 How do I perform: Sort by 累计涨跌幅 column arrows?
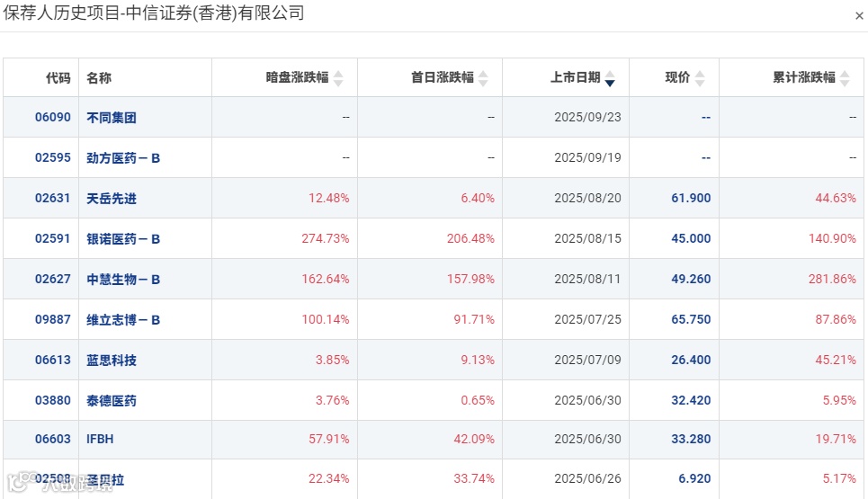pyautogui.click(x=845, y=78)
